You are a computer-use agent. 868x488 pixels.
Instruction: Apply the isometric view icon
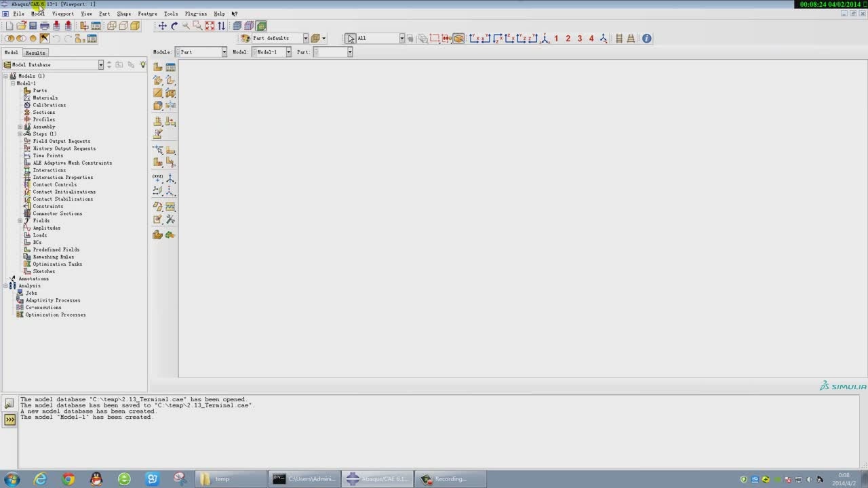(x=545, y=39)
